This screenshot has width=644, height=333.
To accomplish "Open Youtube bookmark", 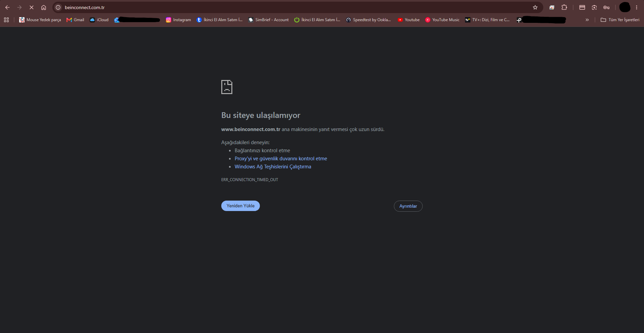I will pyautogui.click(x=409, y=20).
